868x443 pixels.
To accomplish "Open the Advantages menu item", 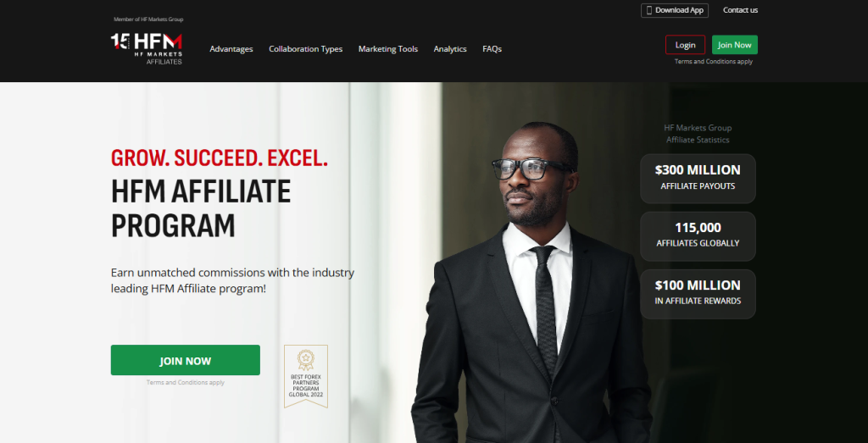I will point(231,48).
